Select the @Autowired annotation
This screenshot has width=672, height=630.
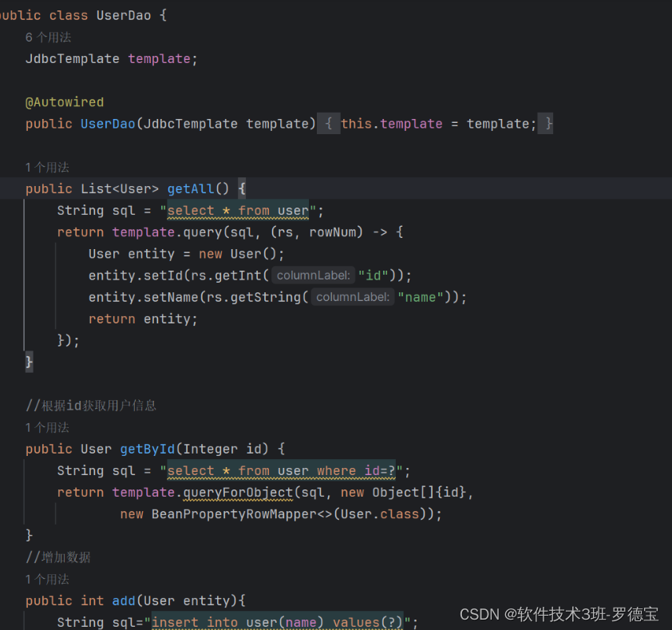[65, 101]
